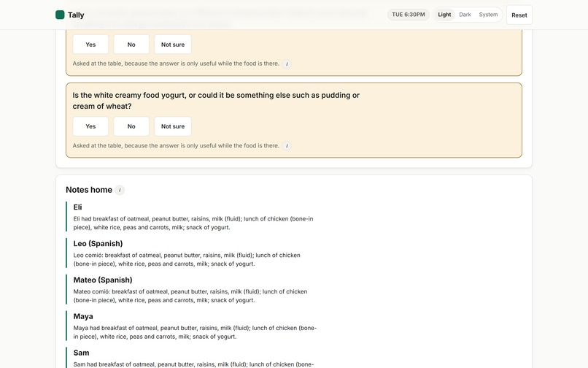Select Yes in the upper question card
Viewport: 588px width, 368px height.
click(90, 45)
